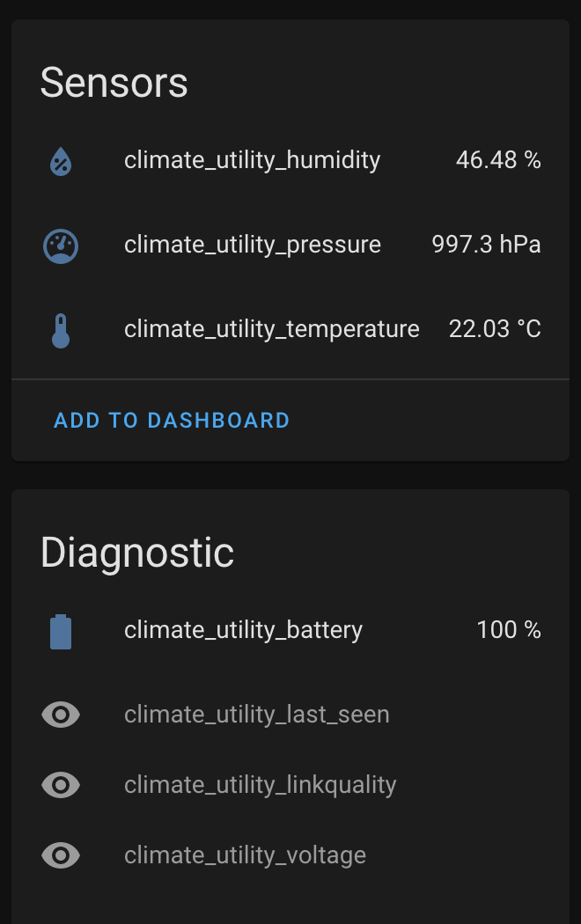The height and width of the screenshot is (924, 581).
Task: Toggle visibility of climate_utility_linkquality
Action: (x=60, y=785)
